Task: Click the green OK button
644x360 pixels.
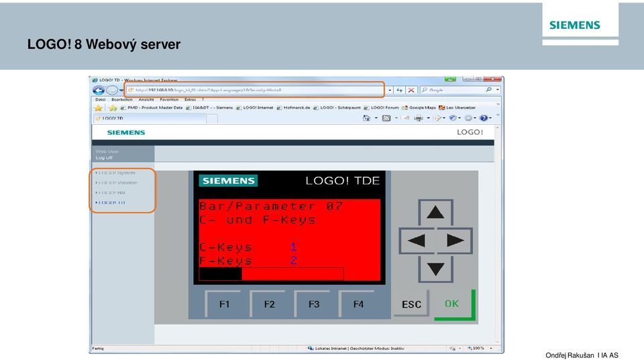Action: click(454, 304)
